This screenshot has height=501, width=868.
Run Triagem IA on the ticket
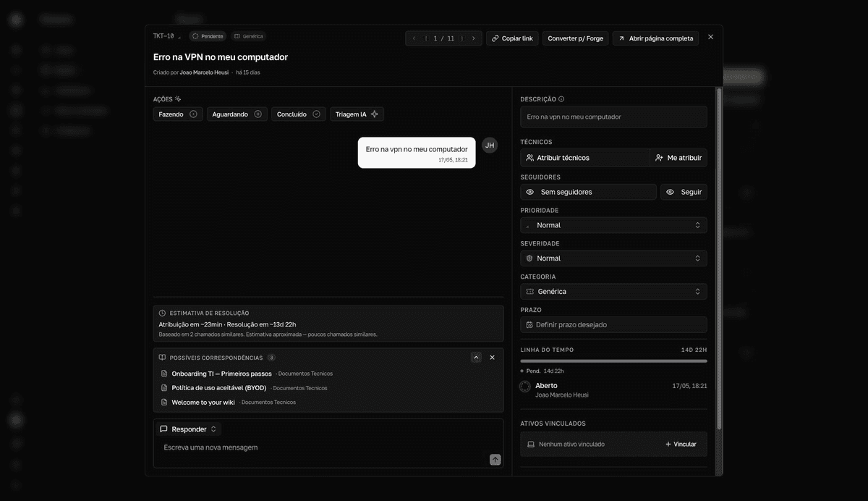(x=357, y=114)
